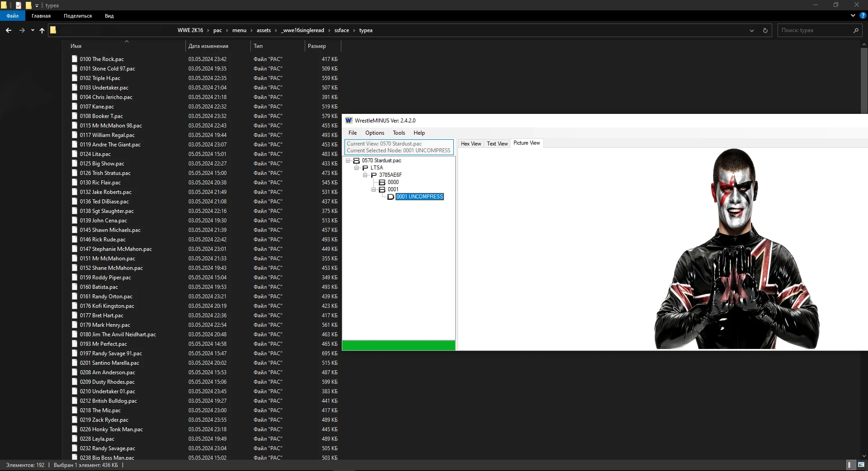The image size is (868, 471).
Task: Click the ssface breadcrumb in address bar
Action: point(341,30)
